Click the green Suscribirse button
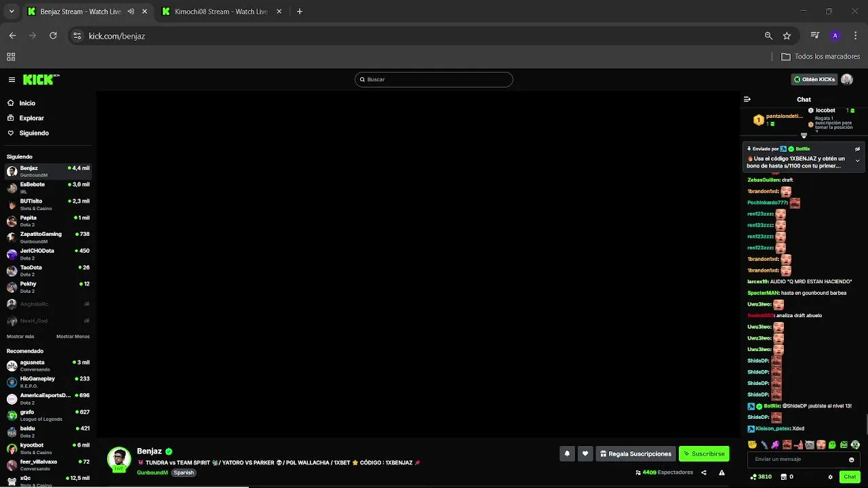This screenshot has height=488, width=868. (x=704, y=453)
